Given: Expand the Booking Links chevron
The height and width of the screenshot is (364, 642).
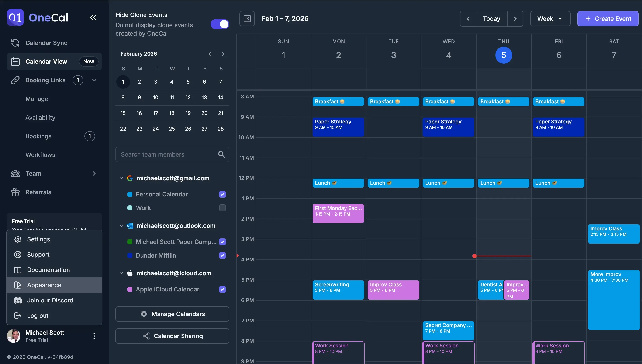Looking at the screenshot, I should pyautogui.click(x=94, y=80).
